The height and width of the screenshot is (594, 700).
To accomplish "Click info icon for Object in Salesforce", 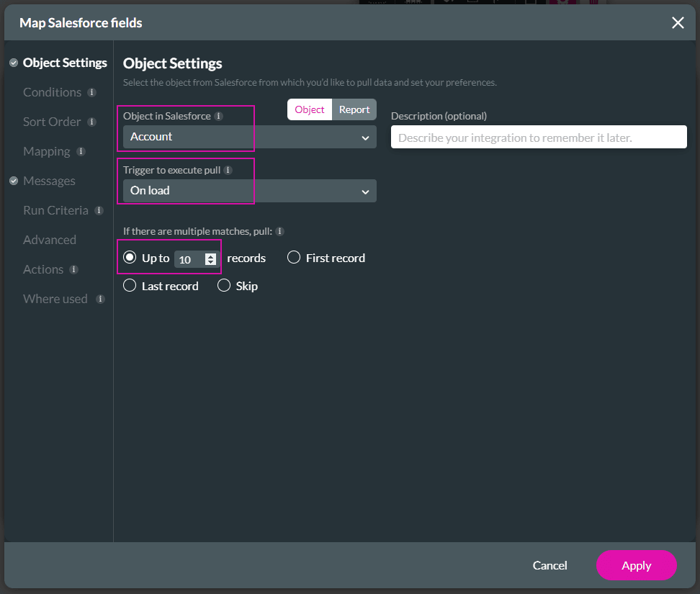I will tap(218, 116).
